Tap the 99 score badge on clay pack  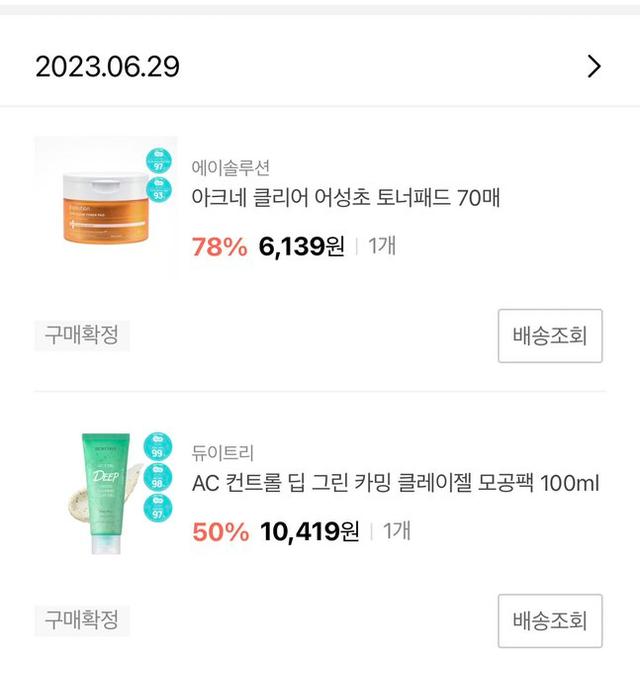tap(157, 446)
